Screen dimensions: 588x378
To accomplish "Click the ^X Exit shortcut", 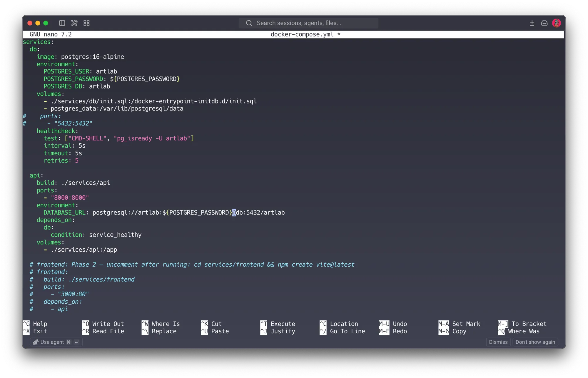I will (x=35, y=331).
